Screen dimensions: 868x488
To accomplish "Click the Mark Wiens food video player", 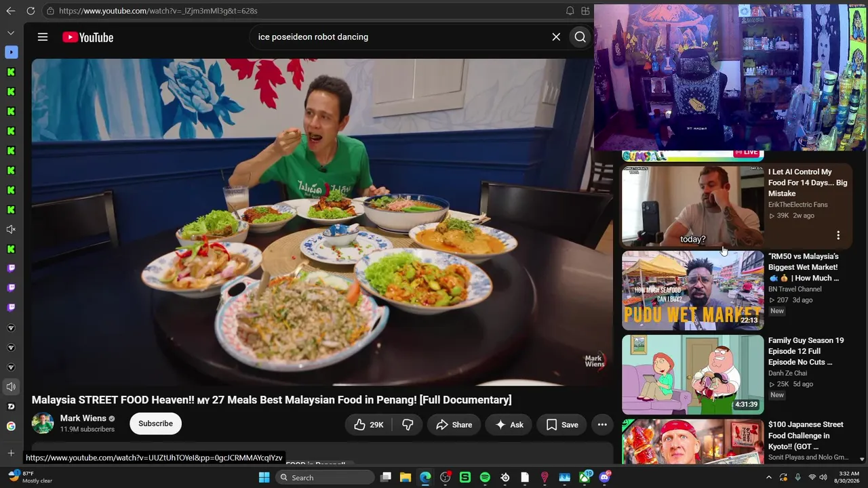I will tap(322, 222).
